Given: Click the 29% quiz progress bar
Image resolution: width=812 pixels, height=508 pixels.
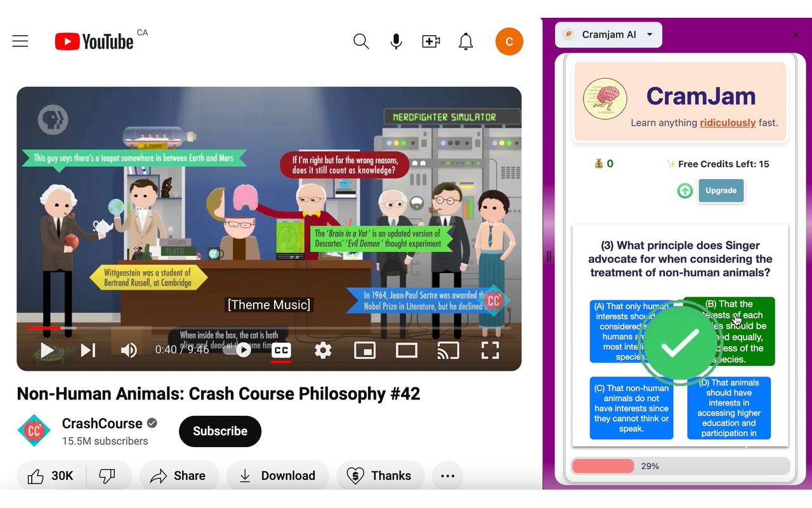Looking at the screenshot, I should [x=680, y=466].
